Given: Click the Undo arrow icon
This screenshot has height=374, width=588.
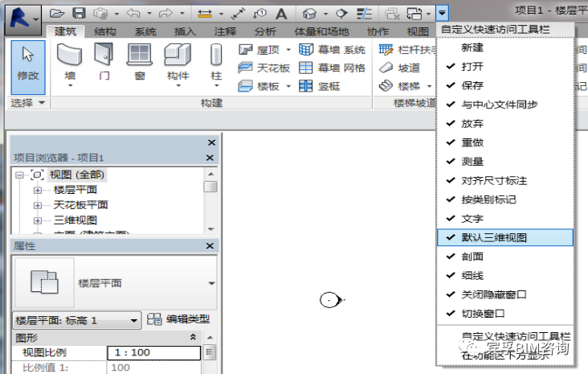Looking at the screenshot, I should click(x=133, y=14).
